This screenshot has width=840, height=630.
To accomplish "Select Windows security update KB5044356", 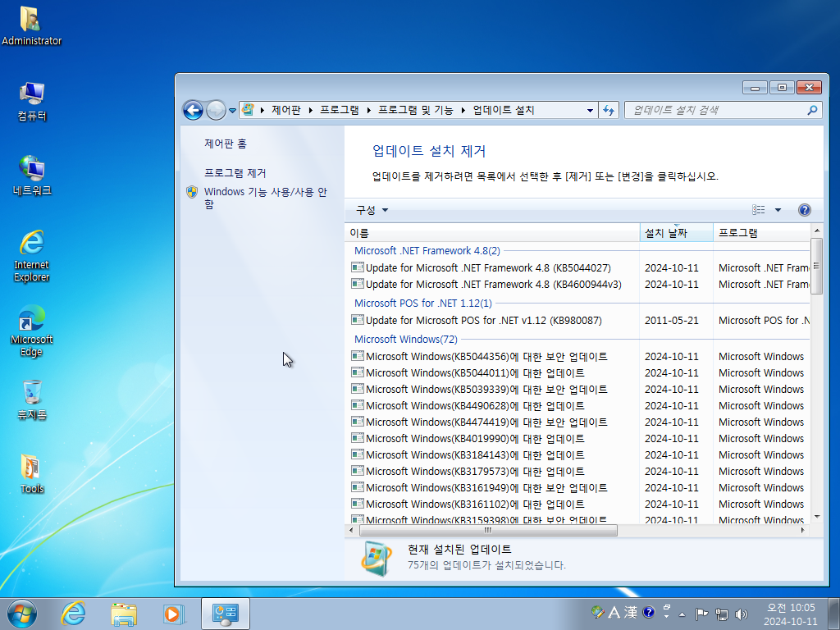I will tap(486, 357).
